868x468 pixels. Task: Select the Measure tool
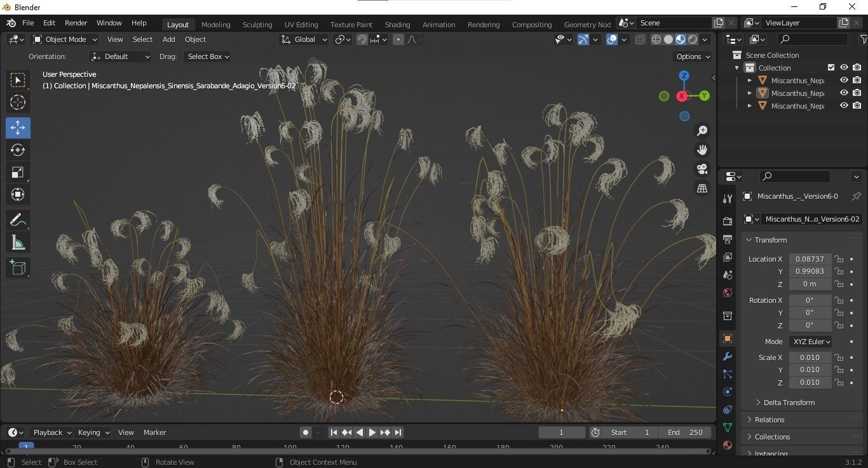click(18, 243)
